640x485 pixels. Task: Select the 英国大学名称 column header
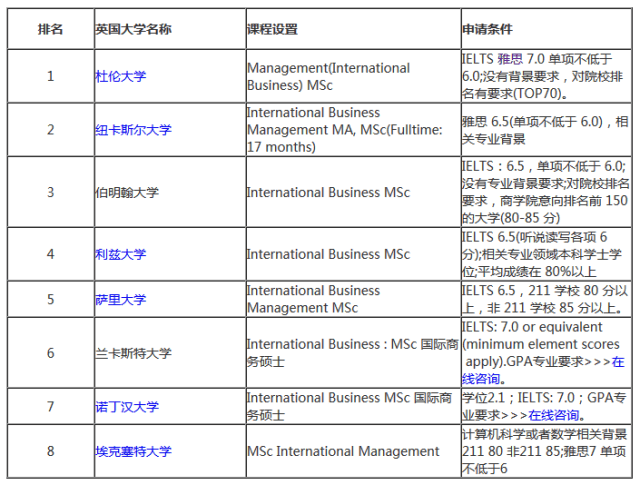pos(170,29)
